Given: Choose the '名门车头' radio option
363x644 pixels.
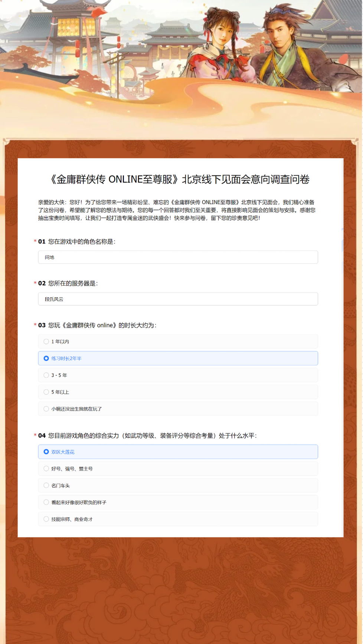Looking at the screenshot, I should tap(178, 485).
